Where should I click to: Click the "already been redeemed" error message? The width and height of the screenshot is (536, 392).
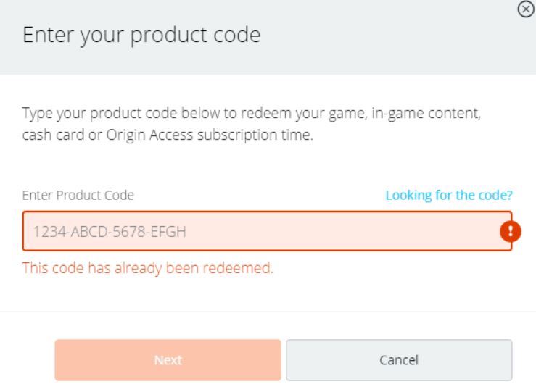[147, 268]
